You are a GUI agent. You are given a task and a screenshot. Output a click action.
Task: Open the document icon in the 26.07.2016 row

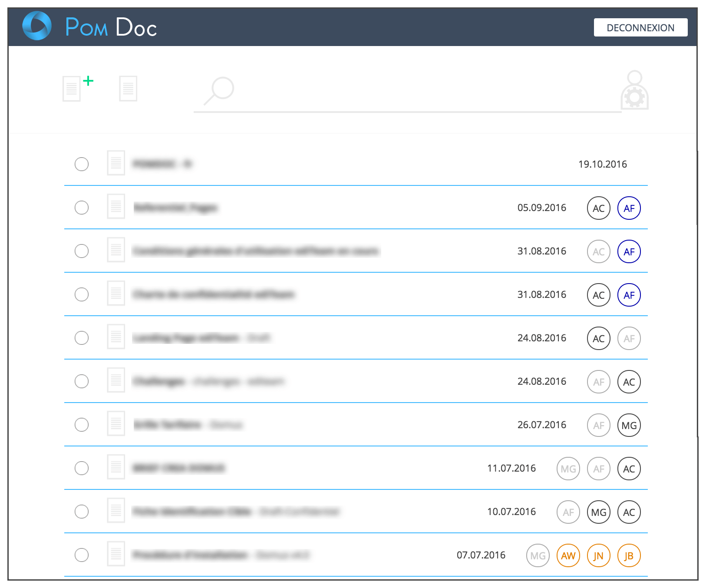116,424
